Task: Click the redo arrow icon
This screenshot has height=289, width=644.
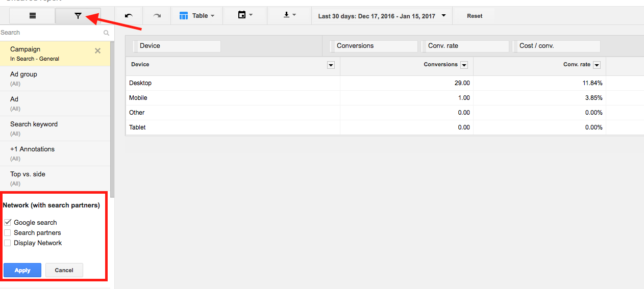Action: pos(157,16)
